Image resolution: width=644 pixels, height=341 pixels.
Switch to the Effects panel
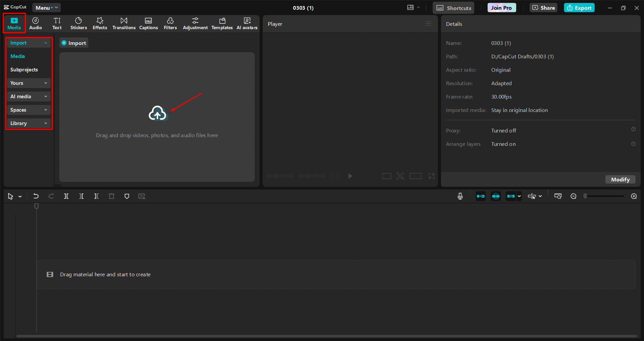pos(100,23)
